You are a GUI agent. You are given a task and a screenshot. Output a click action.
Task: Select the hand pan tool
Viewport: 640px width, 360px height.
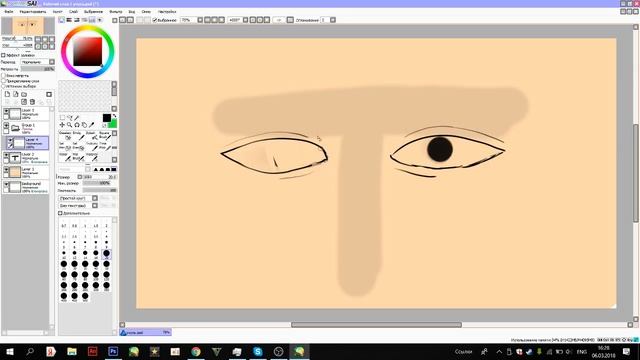tap(84, 125)
